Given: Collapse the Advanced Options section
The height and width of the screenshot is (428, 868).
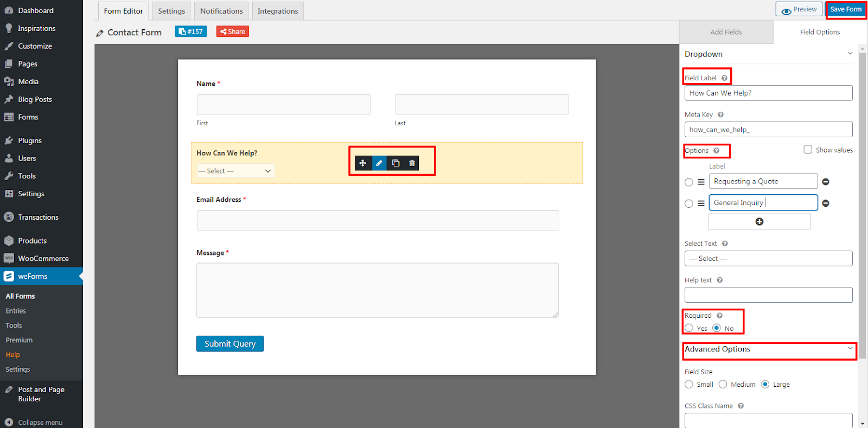Looking at the screenshot, I should pos(850,349).
